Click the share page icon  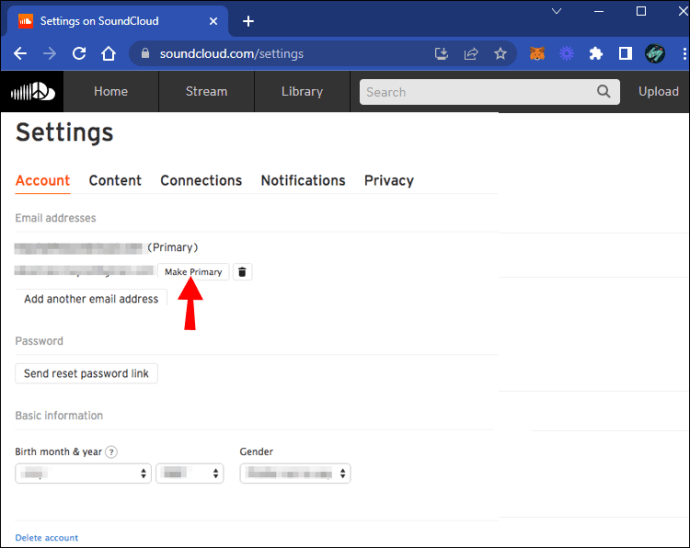[471, 54]
